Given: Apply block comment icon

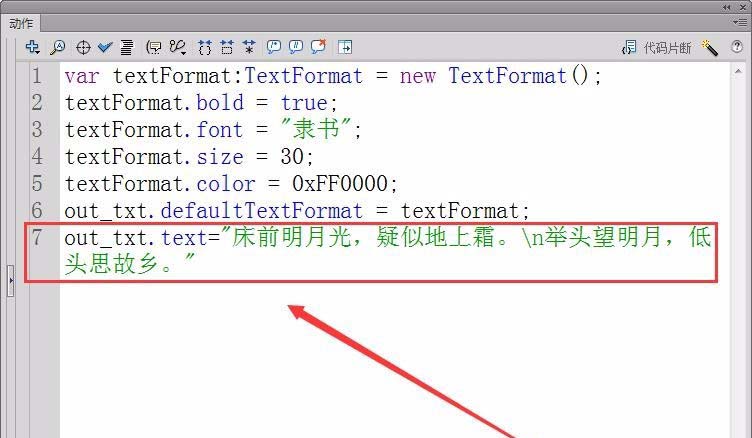Looking at the screenshot, I should 274,47.
